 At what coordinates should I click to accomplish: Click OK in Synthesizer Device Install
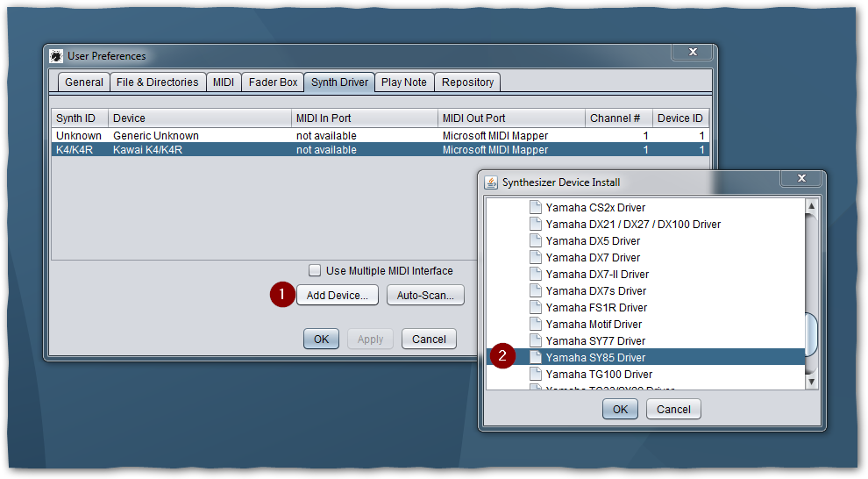620,409
